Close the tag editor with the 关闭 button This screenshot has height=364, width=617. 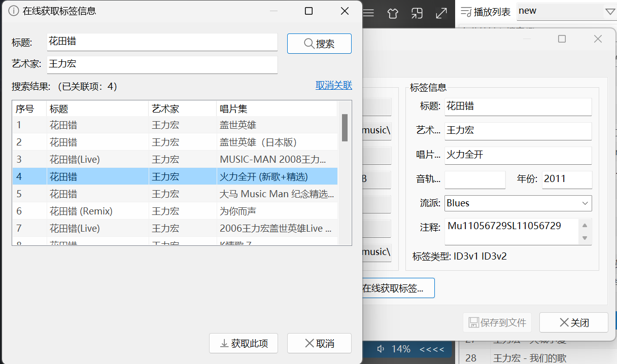point(573,322)
